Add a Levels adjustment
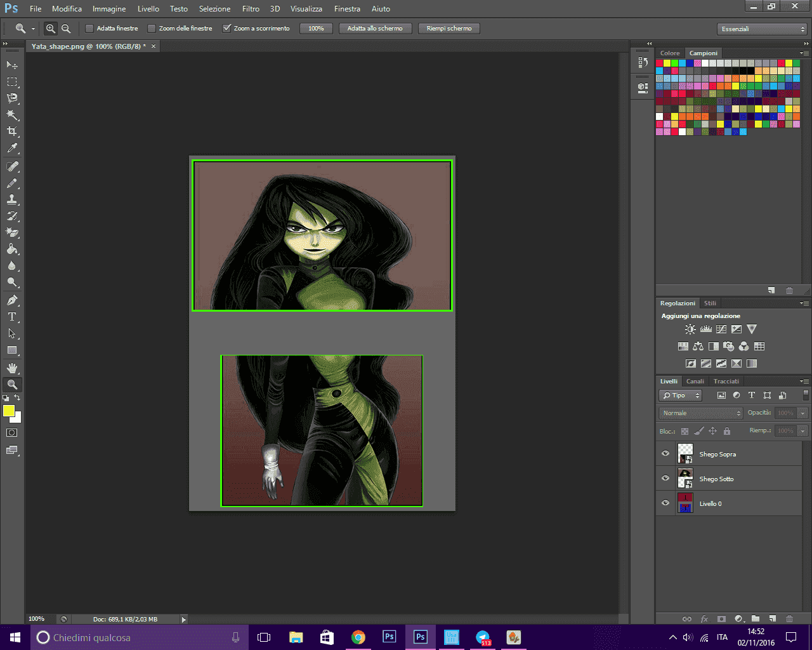This screenshot has width=812, height=650. (x=705, y=329)
